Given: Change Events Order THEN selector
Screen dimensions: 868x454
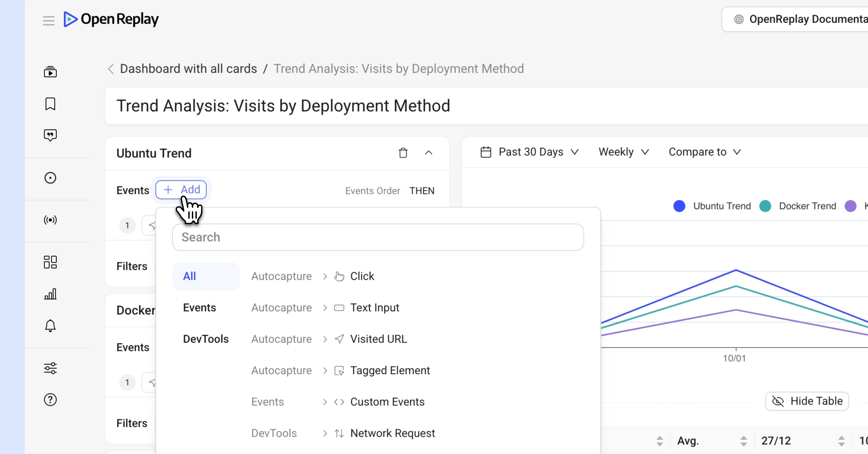Looking at the screenshot, I should coord(422,191).
